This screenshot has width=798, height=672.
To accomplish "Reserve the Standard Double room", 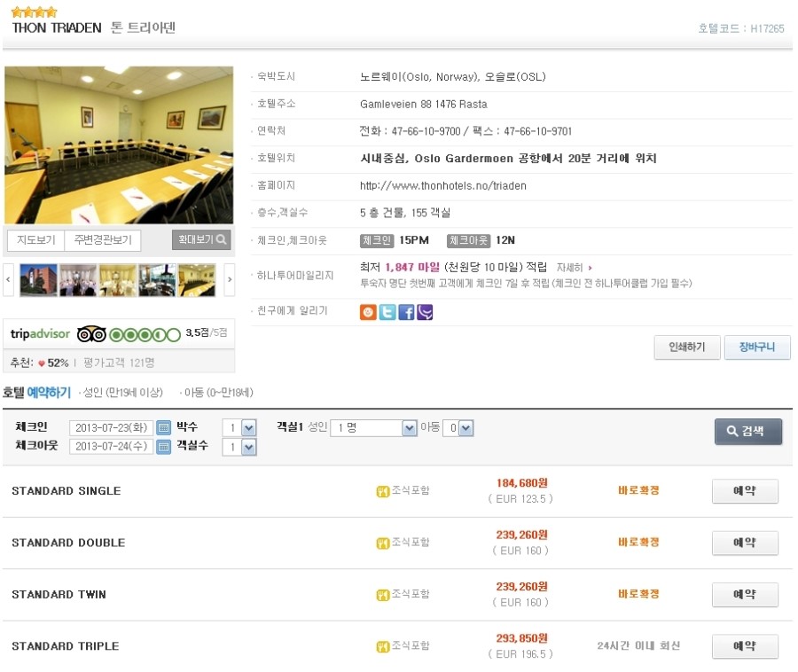I will (745, 543).
